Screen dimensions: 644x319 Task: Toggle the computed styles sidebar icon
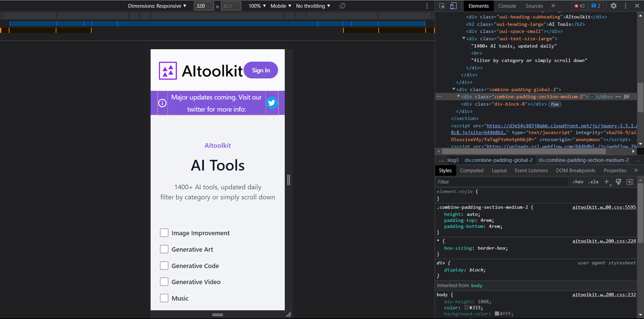(630, 182)
